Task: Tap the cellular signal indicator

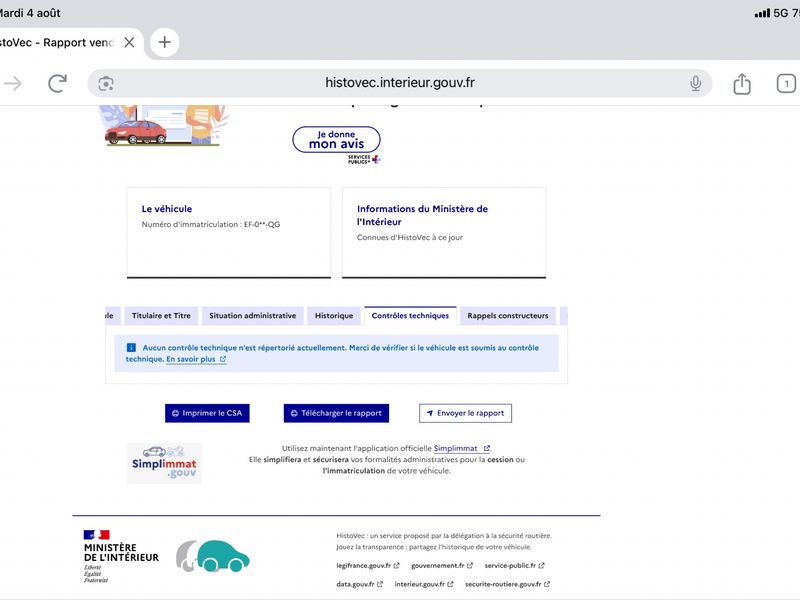Action: coord(762,13)
